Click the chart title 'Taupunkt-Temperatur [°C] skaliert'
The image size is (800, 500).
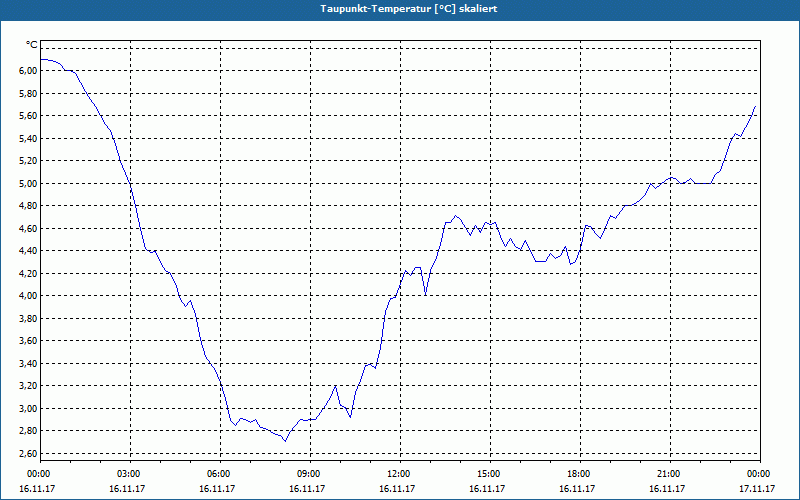pos(409,9)
